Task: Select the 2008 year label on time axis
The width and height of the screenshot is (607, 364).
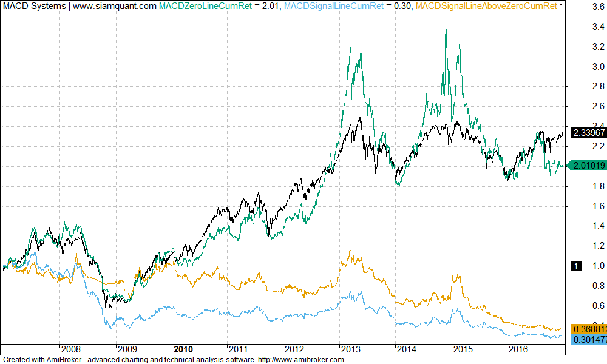Action: [x=71, y=349]
